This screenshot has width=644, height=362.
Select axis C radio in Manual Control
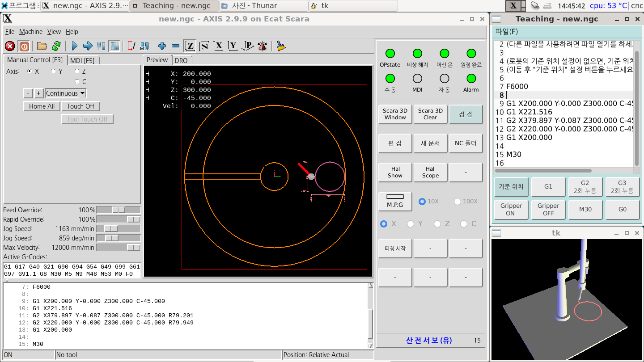(x=77, y=82)
